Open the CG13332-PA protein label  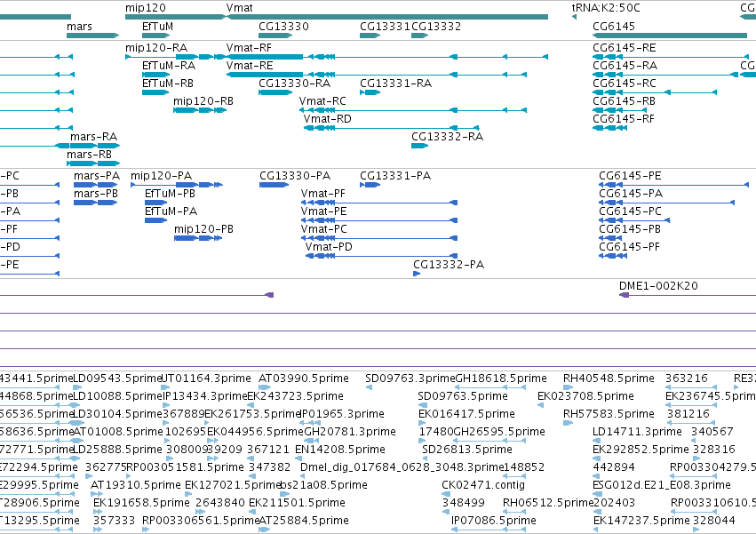(x=449, y=265)
